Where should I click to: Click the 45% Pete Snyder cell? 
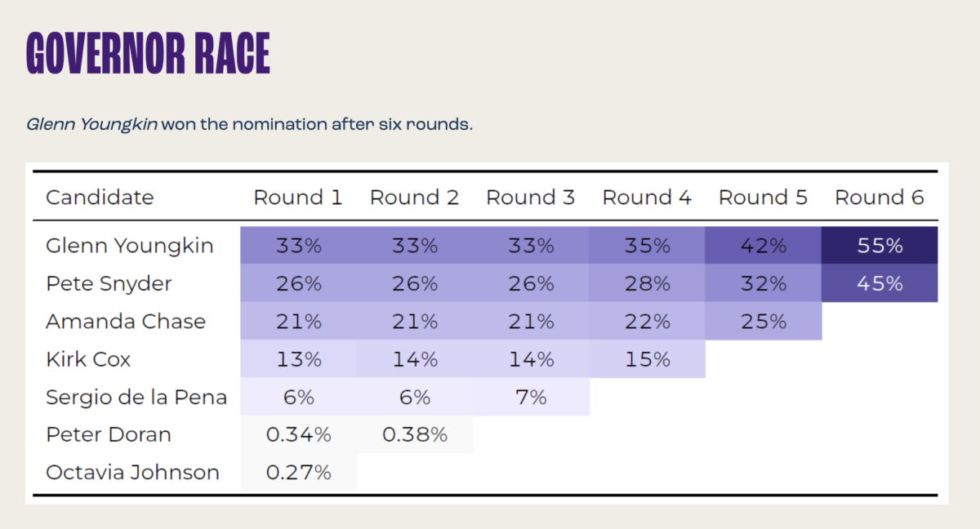pos(880,283)
